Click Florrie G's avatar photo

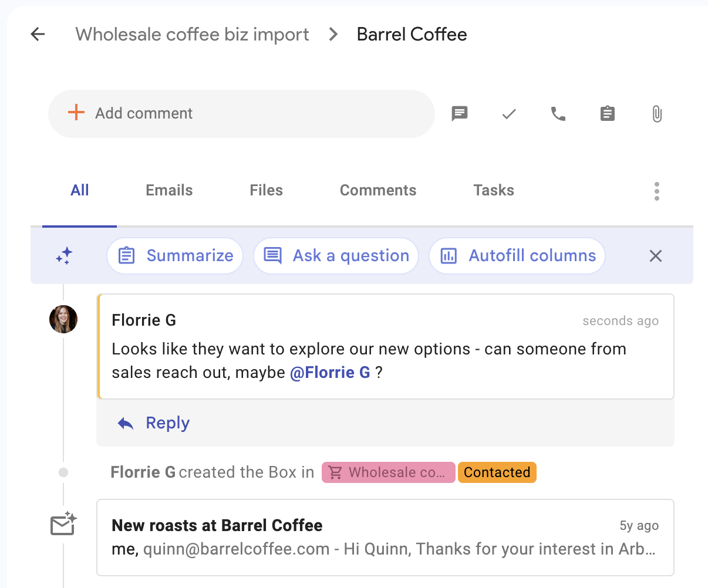63,319
